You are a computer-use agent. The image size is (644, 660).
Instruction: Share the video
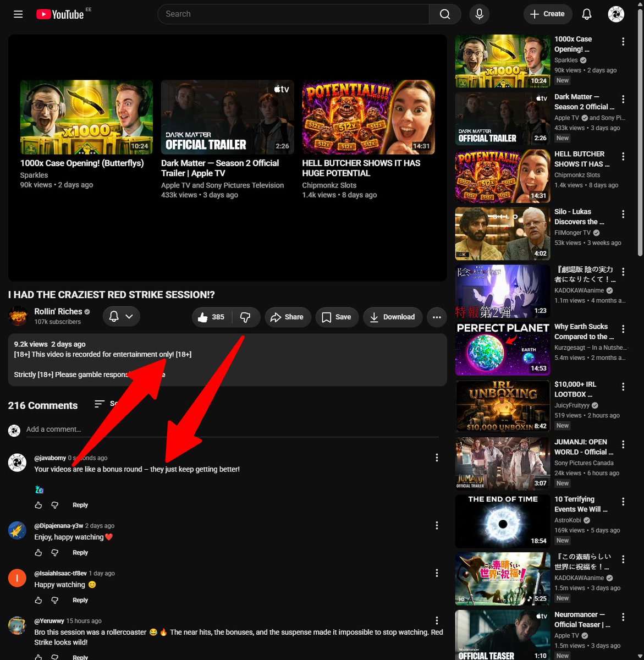[287, 317]
